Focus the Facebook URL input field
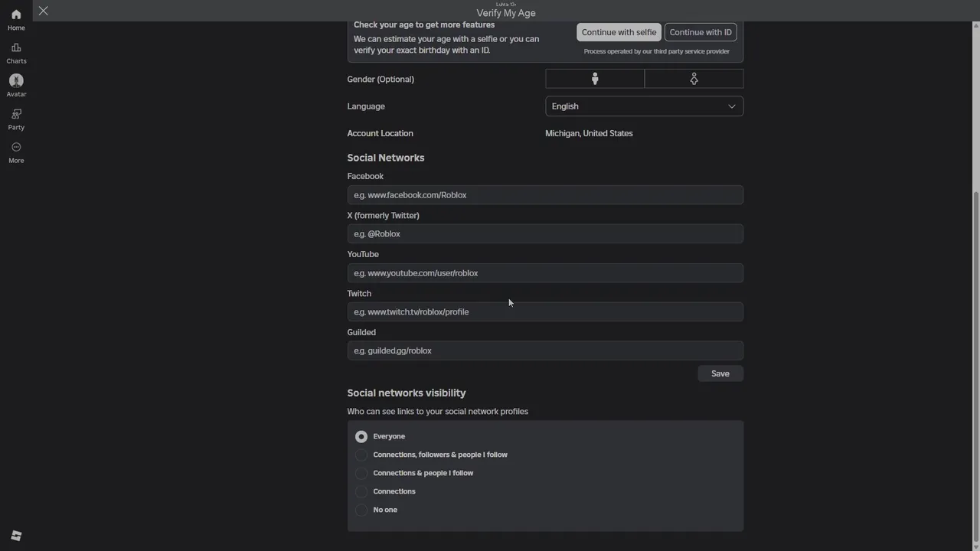 point(545,195)
